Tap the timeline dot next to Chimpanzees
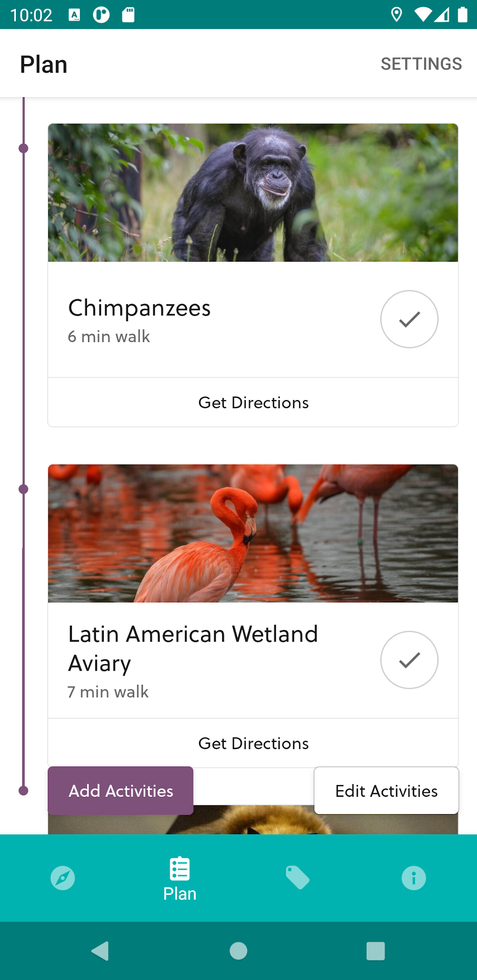 point(23,149)
